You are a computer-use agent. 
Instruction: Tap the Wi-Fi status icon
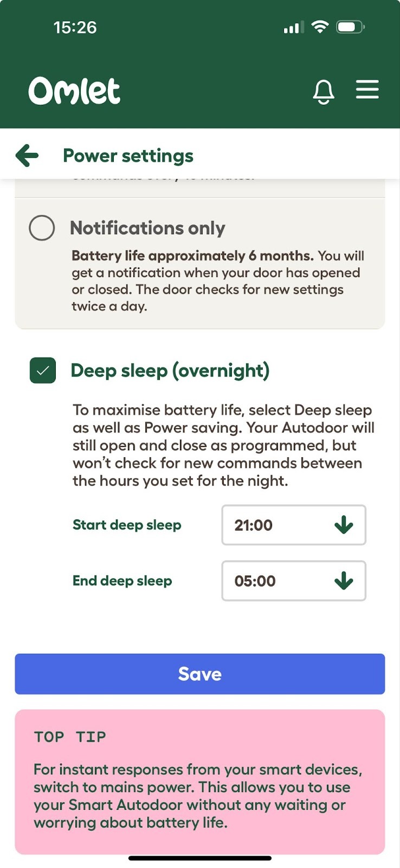(320, 27)
